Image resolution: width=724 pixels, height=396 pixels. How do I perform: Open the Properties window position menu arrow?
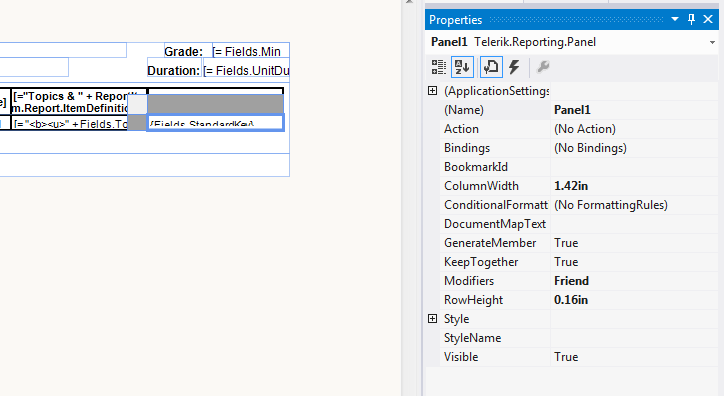click(675, 19)
